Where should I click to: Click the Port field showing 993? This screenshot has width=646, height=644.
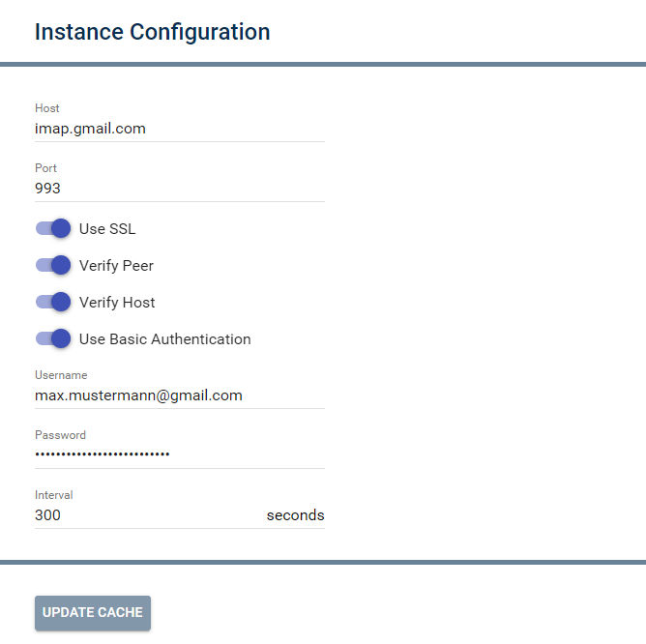(x=179, y=189)
